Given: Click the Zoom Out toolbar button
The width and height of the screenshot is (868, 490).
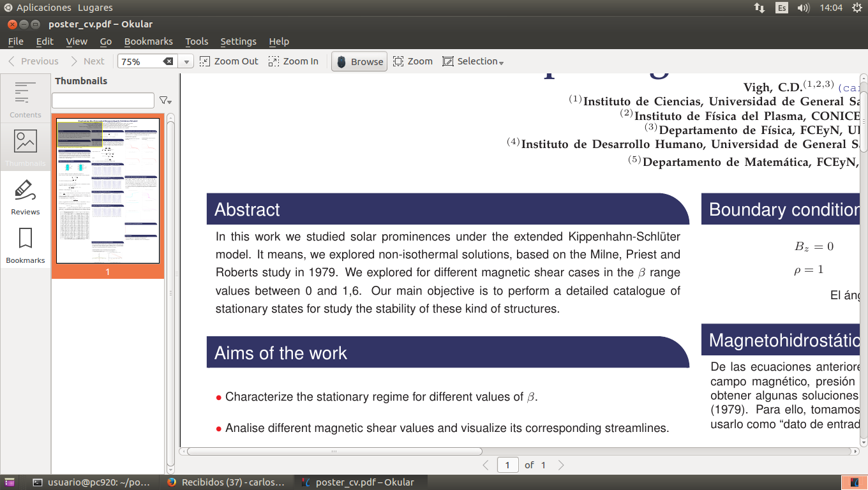Looking at the screenshot, I should (228, 61).
